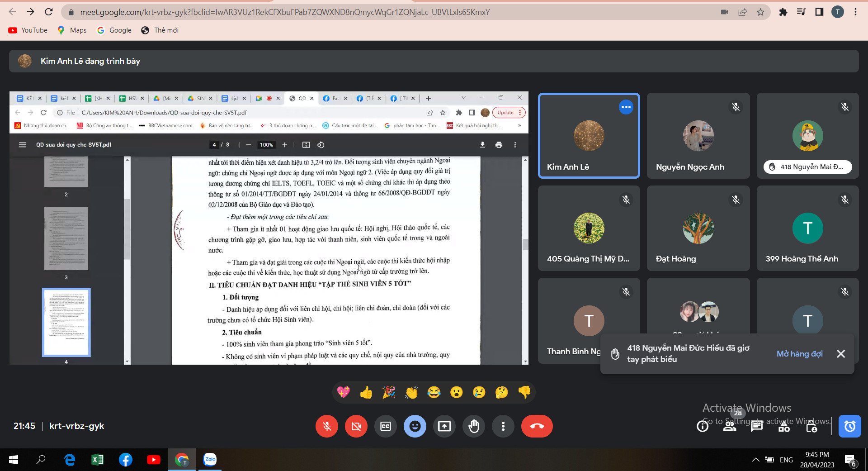This screenshot has width=868, height=471.
Task: Download the shared PDF file
Action: [482, 145]
